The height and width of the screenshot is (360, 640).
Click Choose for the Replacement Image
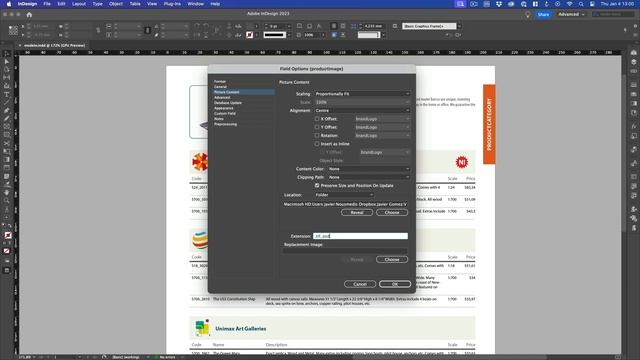pos(392,259)
